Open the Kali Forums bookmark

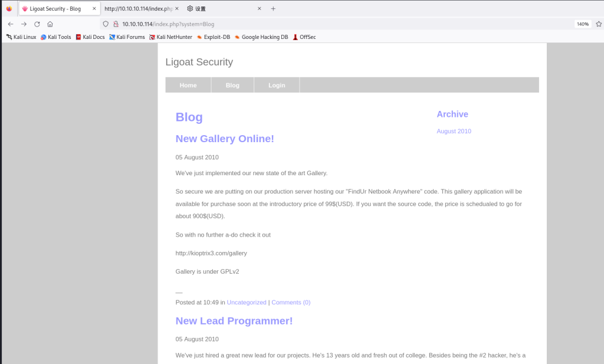(127, 37)
